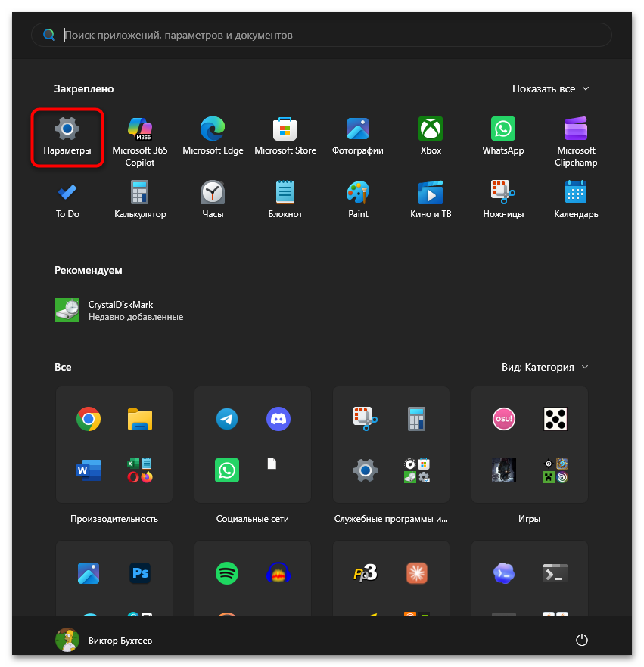Open the blank document icon in Социальные сети
This screenshot has height=667, width=644.
272,464
